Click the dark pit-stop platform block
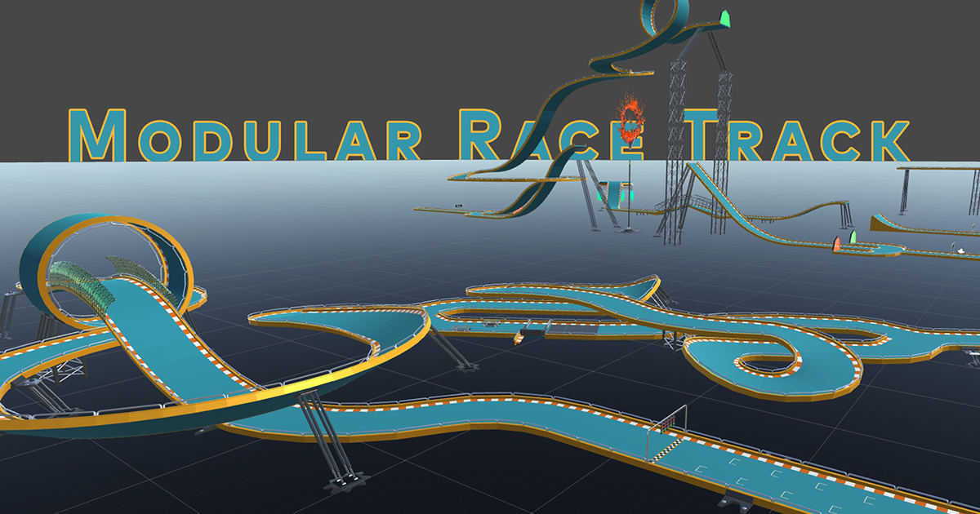 pyautogui.click(x=532, y=332)
